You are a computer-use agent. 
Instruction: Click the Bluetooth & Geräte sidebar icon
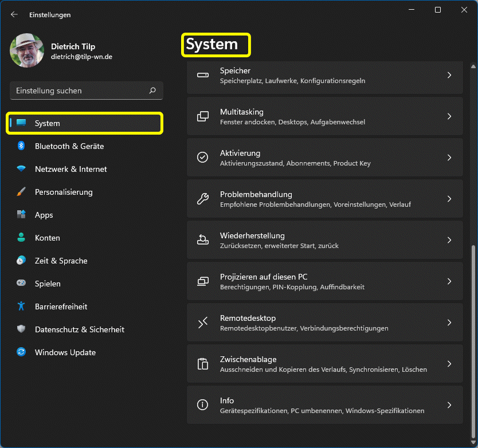click(x=21, y=146)
